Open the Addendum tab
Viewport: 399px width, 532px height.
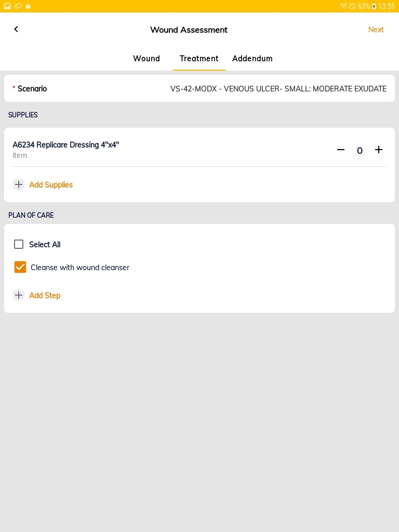click(252, 58)
